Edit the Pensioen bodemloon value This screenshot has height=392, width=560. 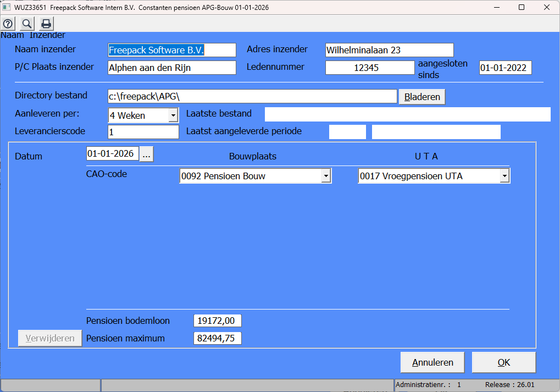[217, 321]
